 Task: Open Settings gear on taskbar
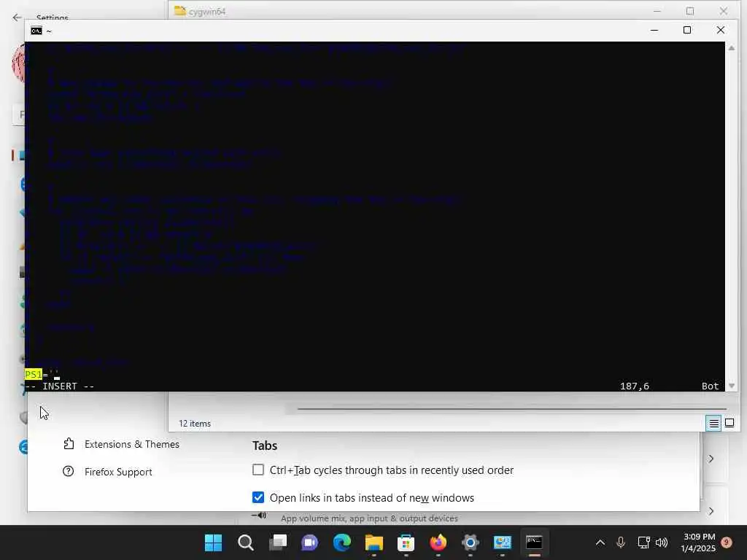pos(471,542)
